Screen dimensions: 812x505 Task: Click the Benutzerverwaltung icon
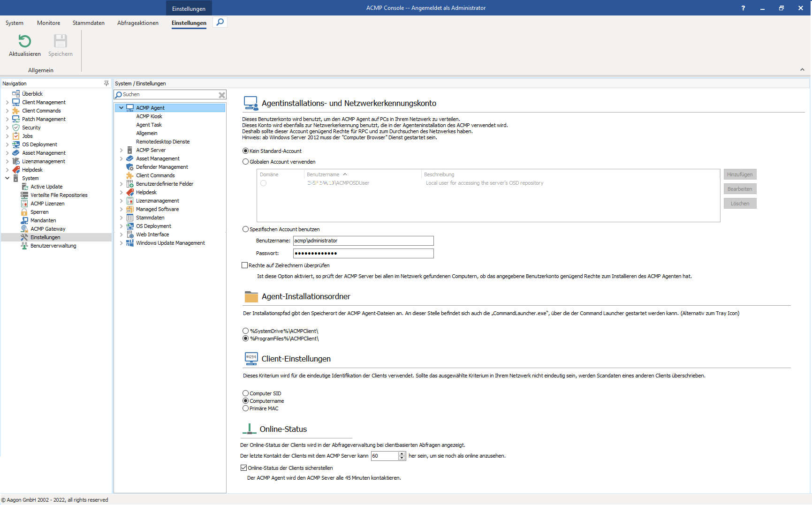tap(24, 246)
